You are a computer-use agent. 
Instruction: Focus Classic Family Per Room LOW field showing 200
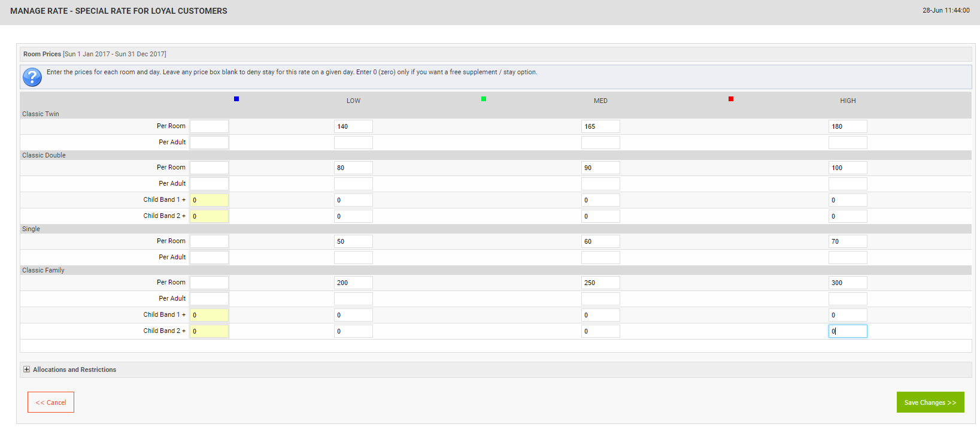pos(353,283)
